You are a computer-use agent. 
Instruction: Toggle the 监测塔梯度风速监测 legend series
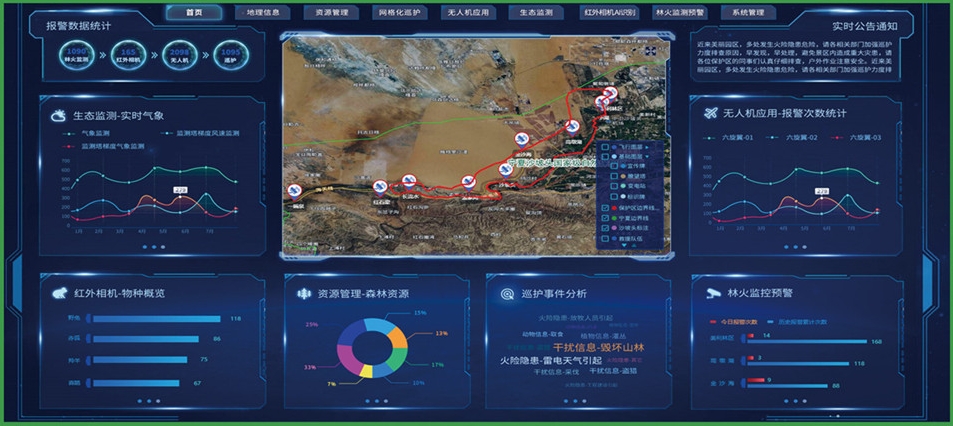click(x=201, y=133)
